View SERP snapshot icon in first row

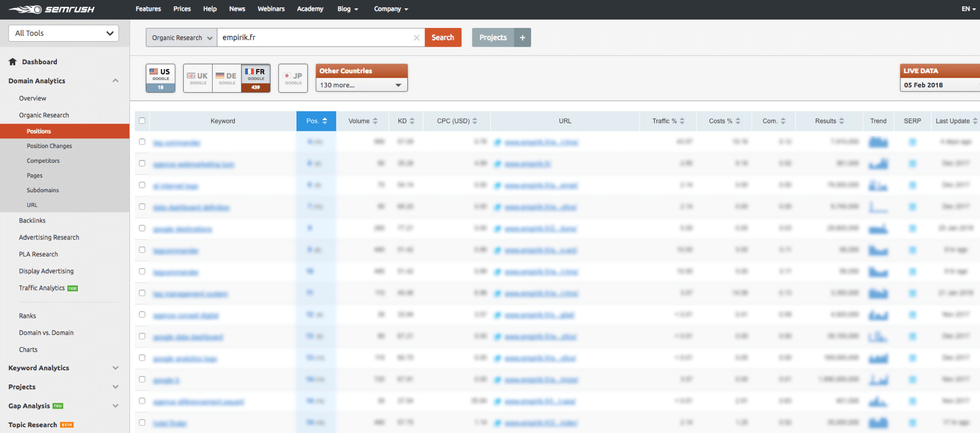[x=912, y=142]
